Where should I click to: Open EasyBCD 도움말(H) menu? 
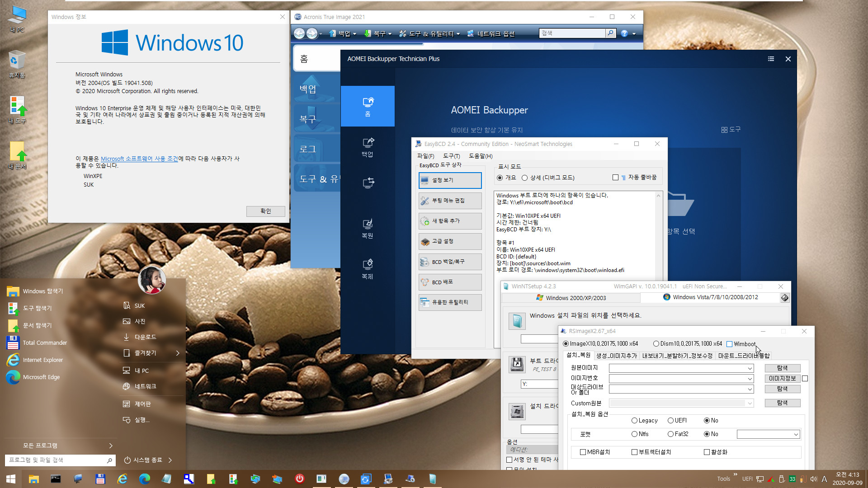click(481, 156)
